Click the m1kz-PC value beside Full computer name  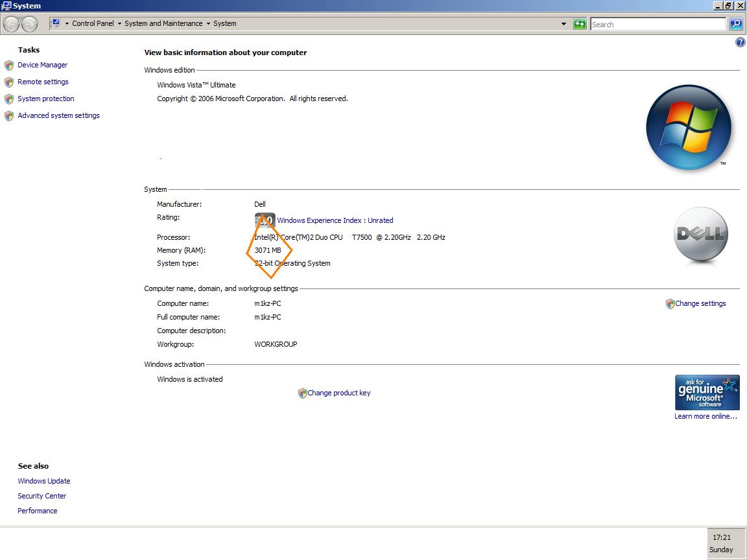click(268, 317)
